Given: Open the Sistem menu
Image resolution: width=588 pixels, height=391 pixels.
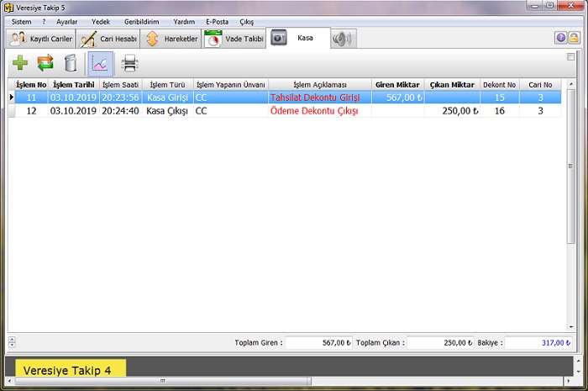Looking at the screenshot, I should point(21,22).
